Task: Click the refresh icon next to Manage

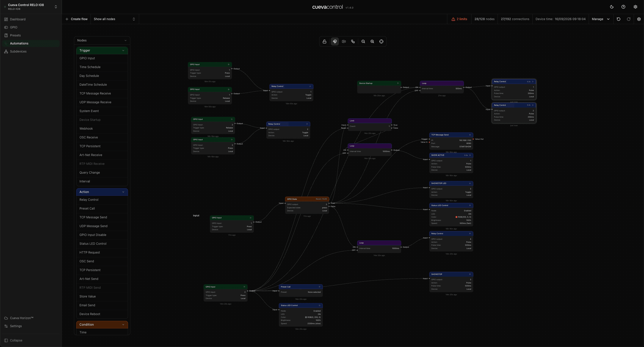Action: pos(629,19)
